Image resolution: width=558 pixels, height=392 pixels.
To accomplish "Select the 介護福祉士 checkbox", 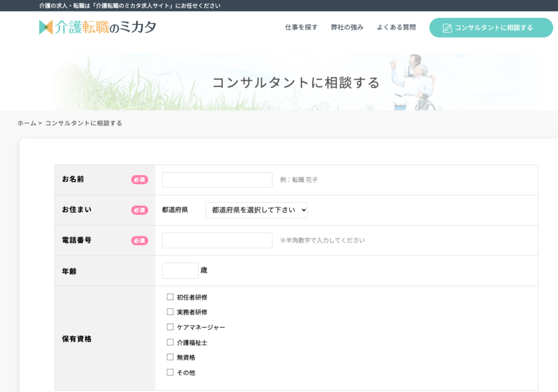I will [170, 342].
